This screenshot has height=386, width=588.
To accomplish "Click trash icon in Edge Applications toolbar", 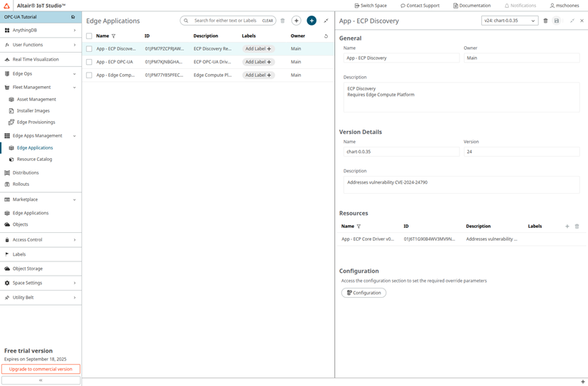I will point(283,21).
